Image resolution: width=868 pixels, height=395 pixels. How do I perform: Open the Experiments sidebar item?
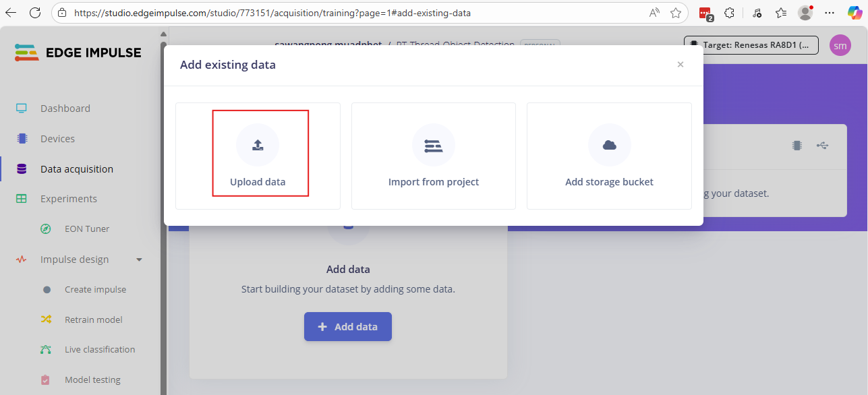68,199
